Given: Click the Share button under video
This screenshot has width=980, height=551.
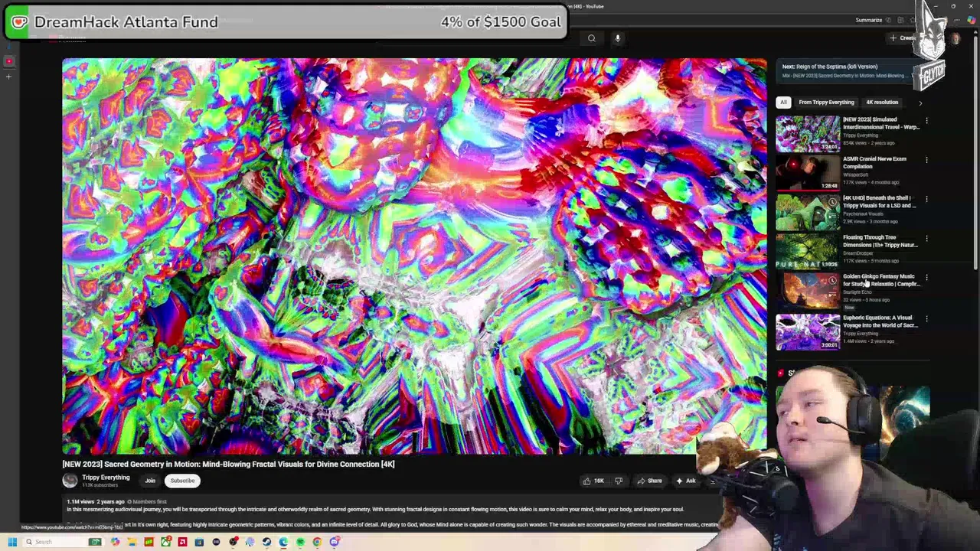Looking at the screenshot, I should coord(649,481).
